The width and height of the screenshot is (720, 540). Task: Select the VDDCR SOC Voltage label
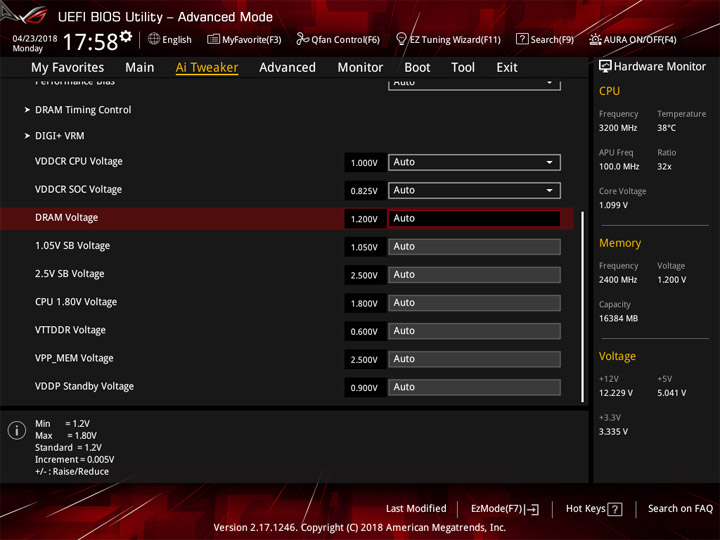tap(79, 190)
